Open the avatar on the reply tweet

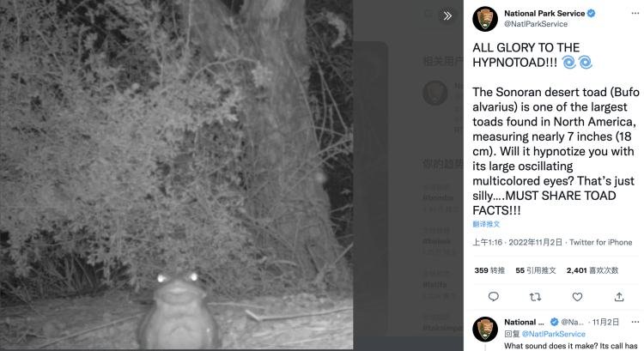[x=486, y=330]
